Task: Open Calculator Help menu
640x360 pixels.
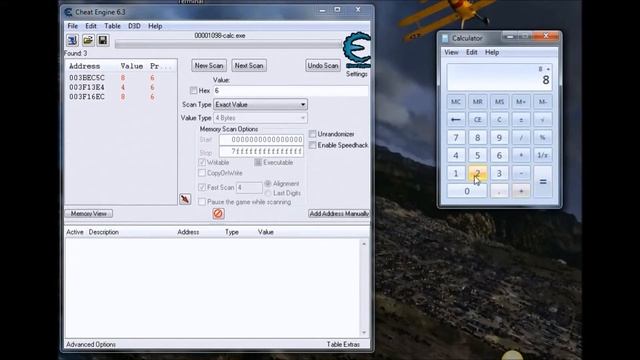Action: (x=492, y=52)
